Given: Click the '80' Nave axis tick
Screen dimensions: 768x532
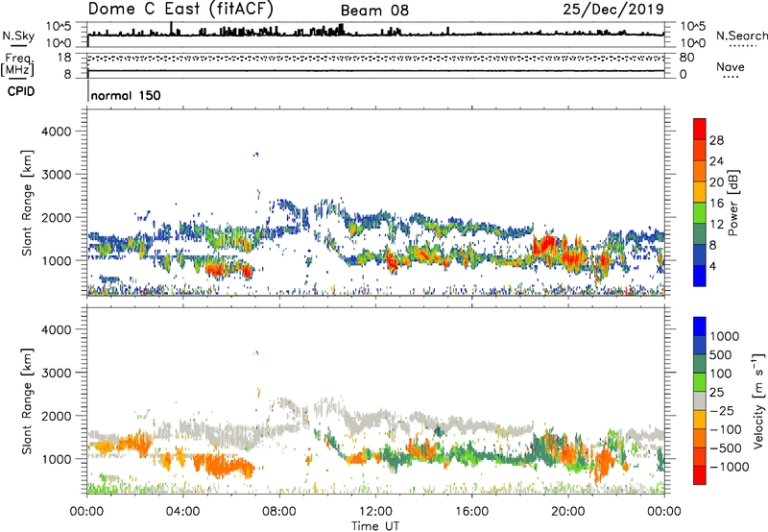Looking at the screenshot, I should coord(686,58).
